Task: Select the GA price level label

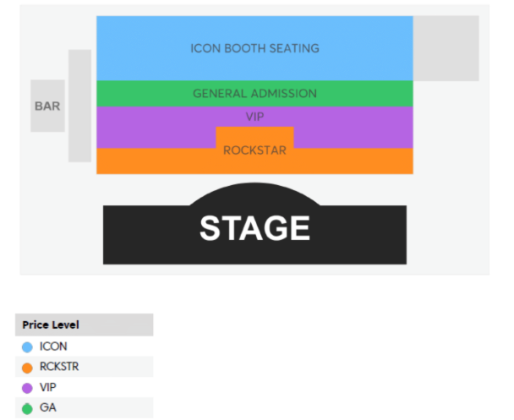Action: pos(47,407)
